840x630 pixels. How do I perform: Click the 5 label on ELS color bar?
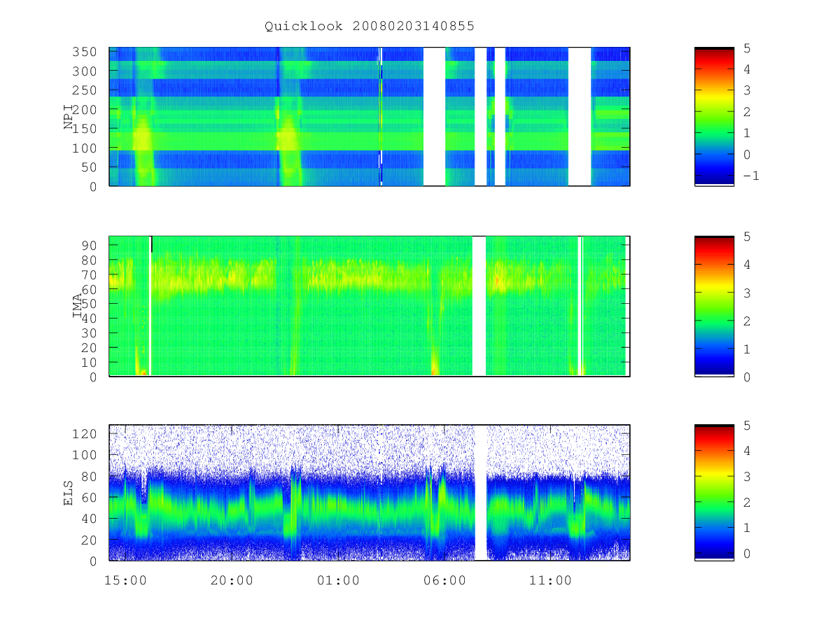[x=747, y=425]
